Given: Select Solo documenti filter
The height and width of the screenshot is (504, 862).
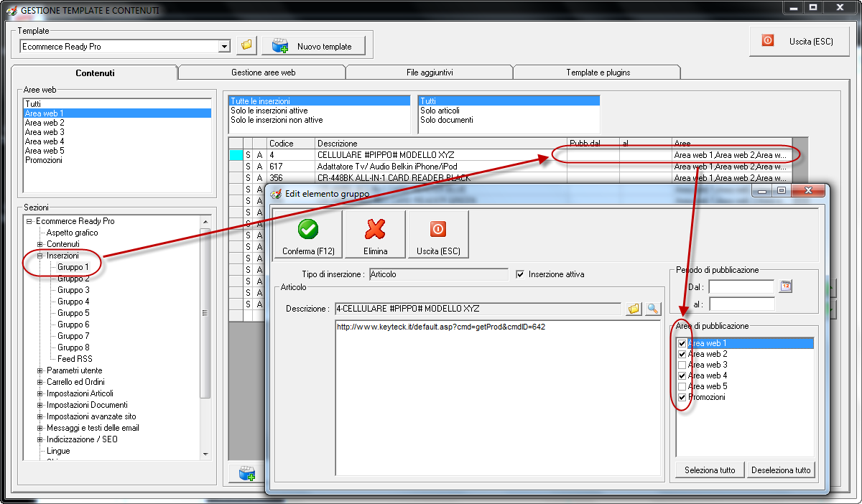Looking at the screenshot, I should click(509, 120).
